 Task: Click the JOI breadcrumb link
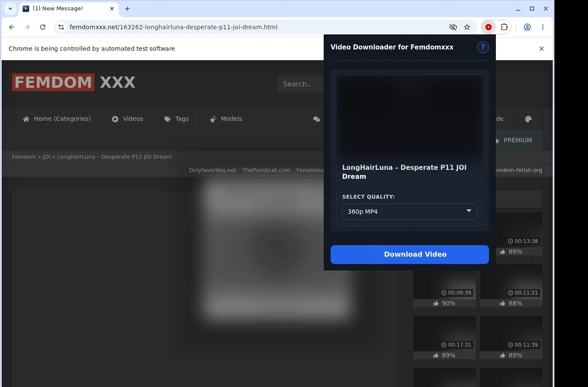[47, 157]
